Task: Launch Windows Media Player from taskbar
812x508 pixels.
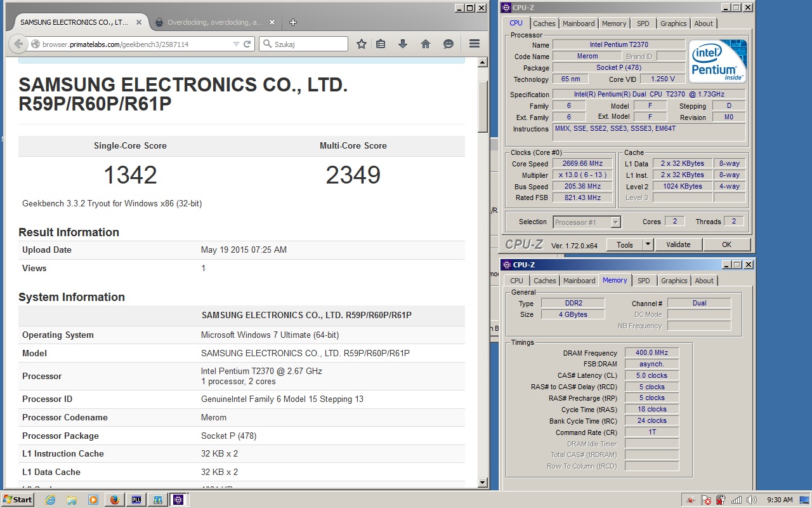Action: (x=93, y=500)
